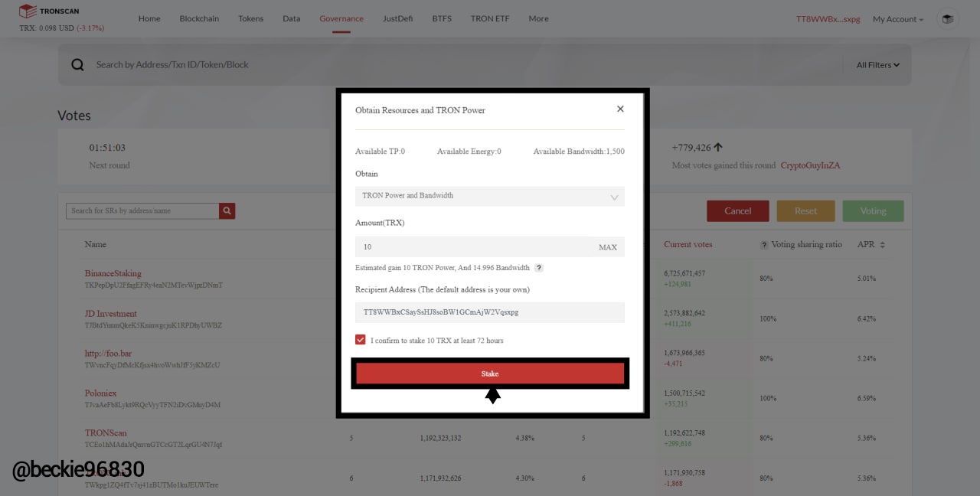The image size is (980, 496).
Task: Click the BinanceStaking address TKPepDpU2F...
Action: click(153, 286)
